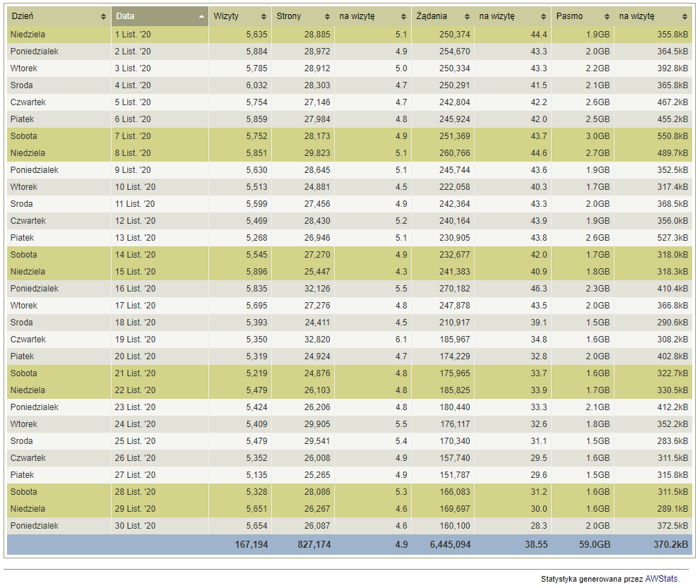700x588 pixels.
Task: Click the requests per visit 44.4
Action: click(x=539, y=35)
